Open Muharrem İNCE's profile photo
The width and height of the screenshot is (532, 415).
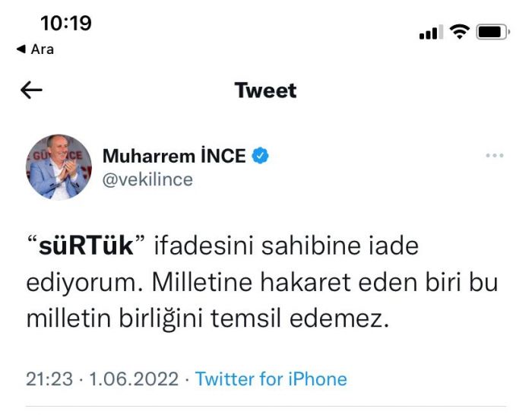pos(59,167)
